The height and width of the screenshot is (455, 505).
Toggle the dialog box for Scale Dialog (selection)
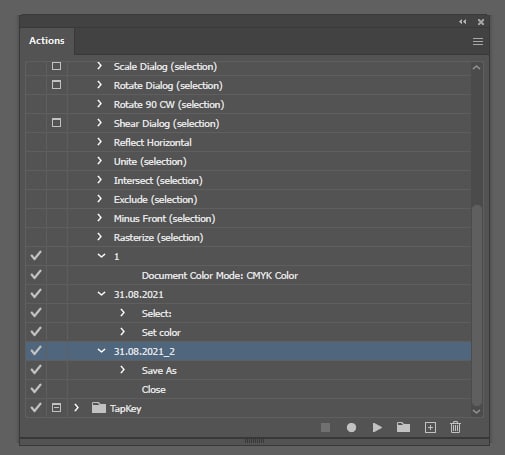tap(56, 66)
